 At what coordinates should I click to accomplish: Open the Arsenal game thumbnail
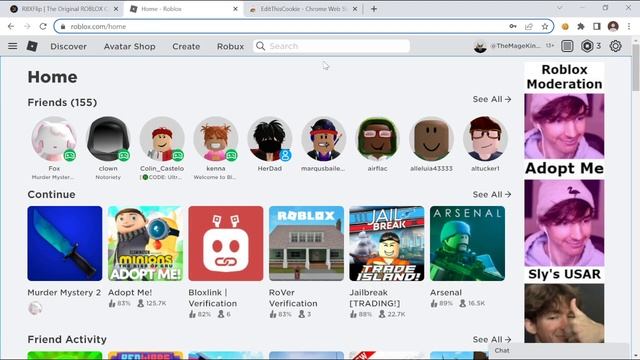pos(467,243)
